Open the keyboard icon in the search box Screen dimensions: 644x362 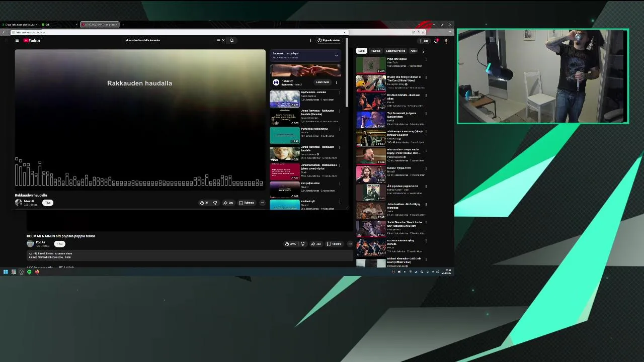[x=218, y=40]
